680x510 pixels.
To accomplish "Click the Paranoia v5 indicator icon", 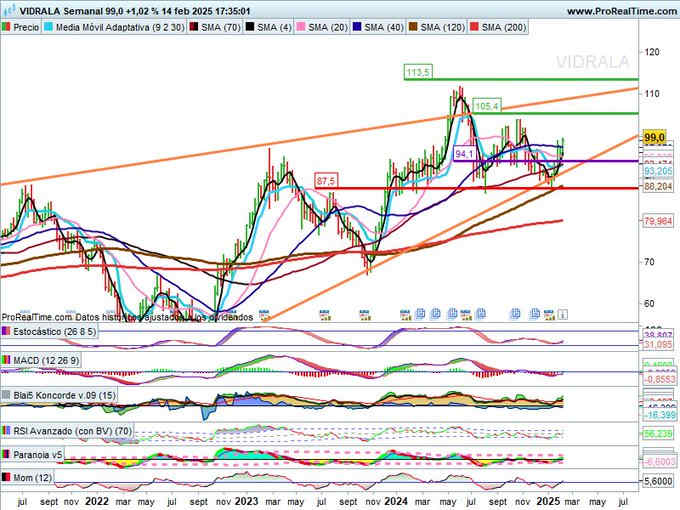I will 6,455.
